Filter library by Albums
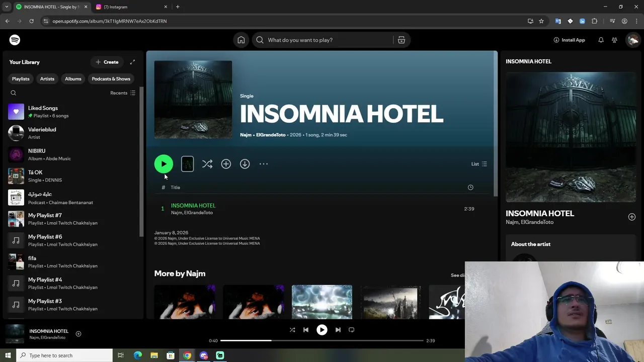644x362 pixels. pyautogui.click(x=73, y=79)
